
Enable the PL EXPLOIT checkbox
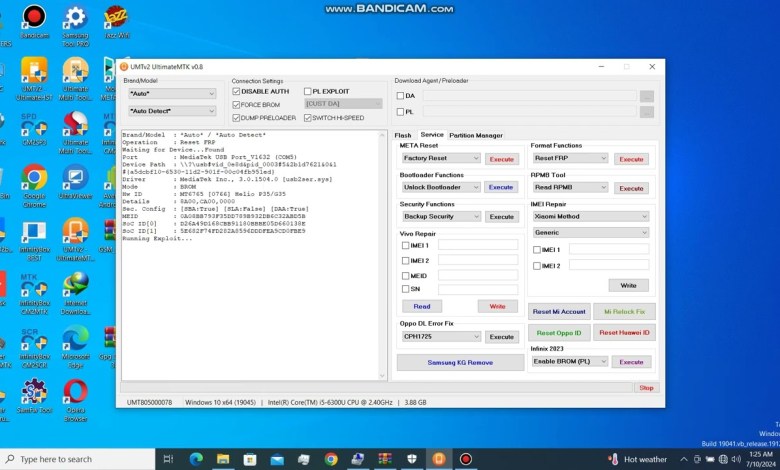pyautogui.click(x=307, y=92)
